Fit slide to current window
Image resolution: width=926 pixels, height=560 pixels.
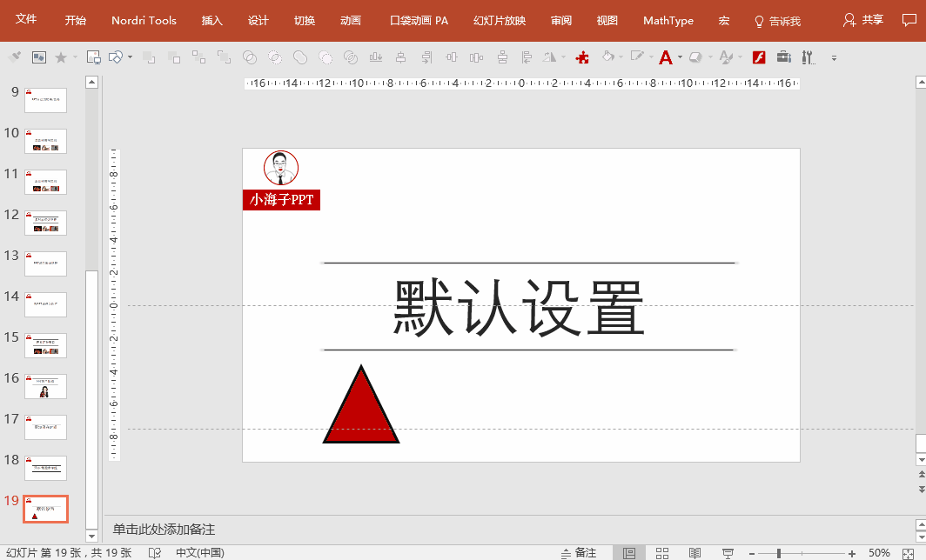point(909,553)
